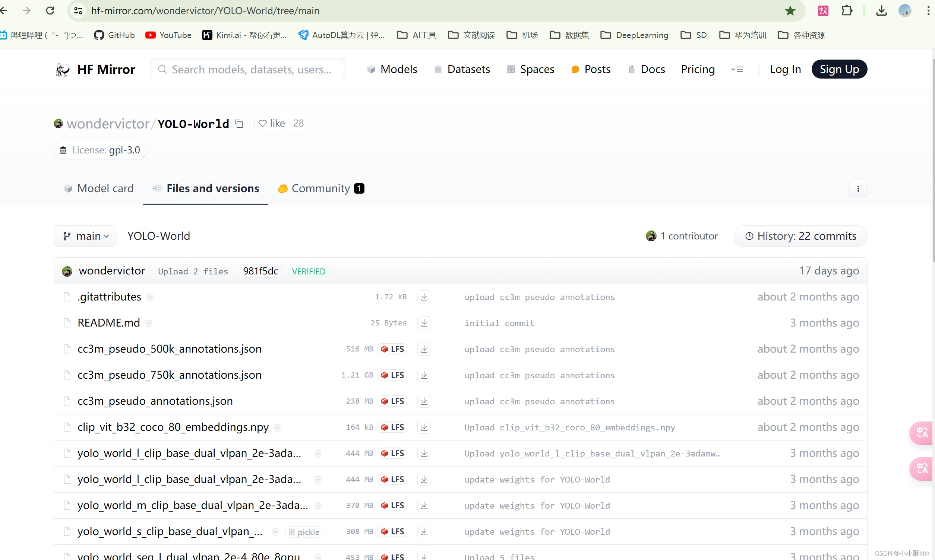Screen dimensions: 935x560
Task: Open the AutoDL算力云 bookmark
Action: (x=342, y=35)
